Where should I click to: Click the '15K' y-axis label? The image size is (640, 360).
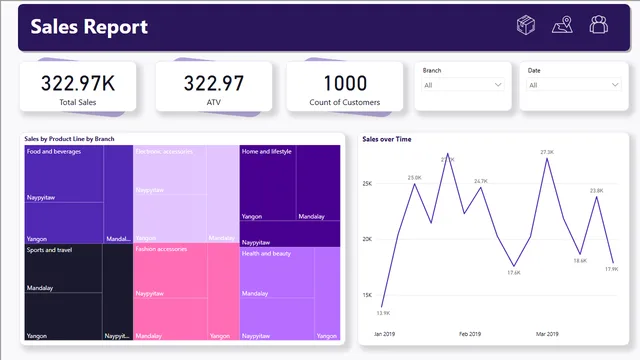(367, 295)
